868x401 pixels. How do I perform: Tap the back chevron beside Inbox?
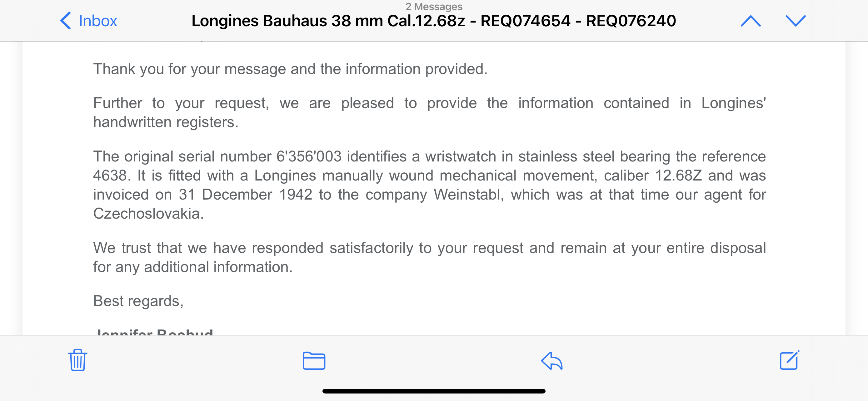pyautogui.click(x=65, y=21)
